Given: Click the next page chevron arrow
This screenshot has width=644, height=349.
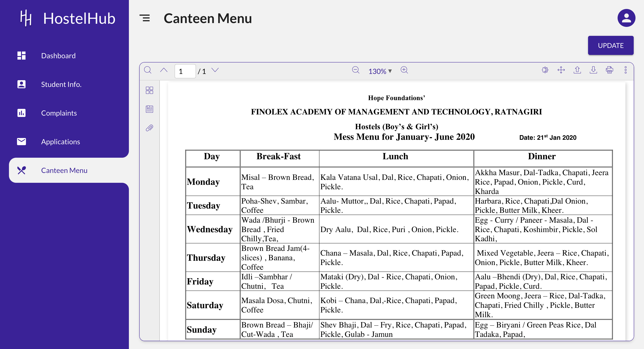Looking at the screenshot, I should click(x=216, y=71).
